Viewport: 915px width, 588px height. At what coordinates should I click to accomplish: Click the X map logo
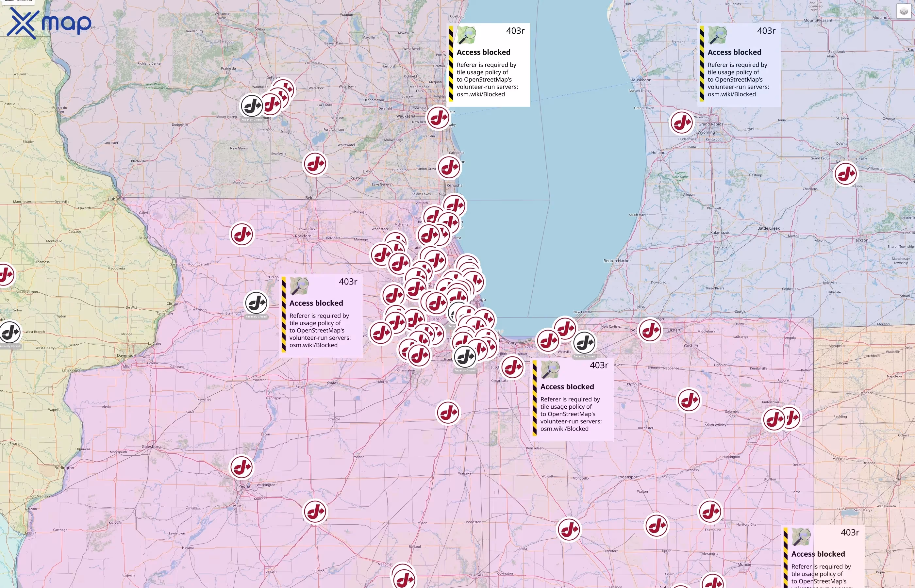click(x=49, y=23)
